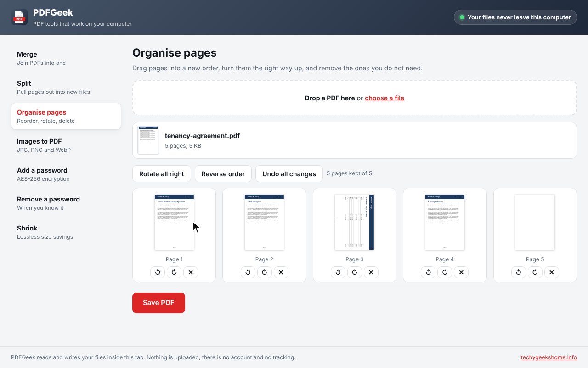
Task: Save the PDF
Action: pos(158,303)
